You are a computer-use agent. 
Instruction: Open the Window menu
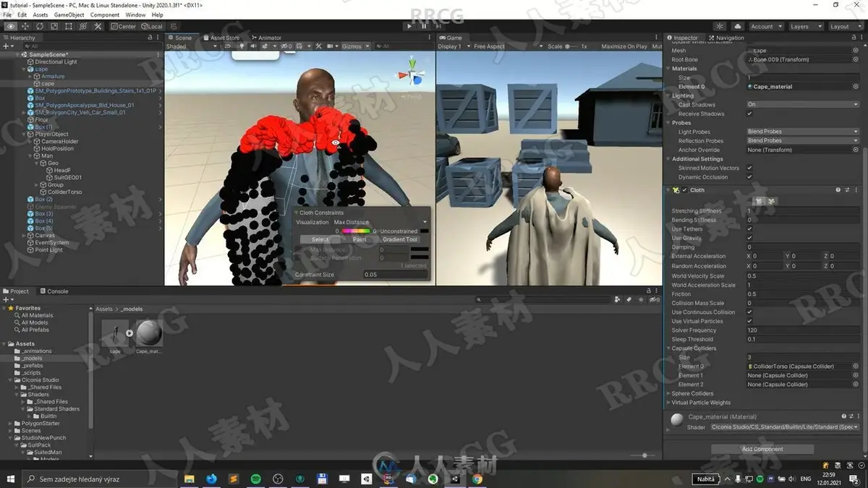point(135,14)
